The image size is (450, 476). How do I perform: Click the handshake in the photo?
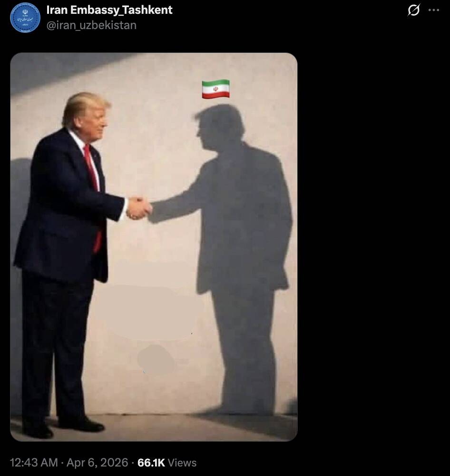pyautogui.click(x=139, y=208)
